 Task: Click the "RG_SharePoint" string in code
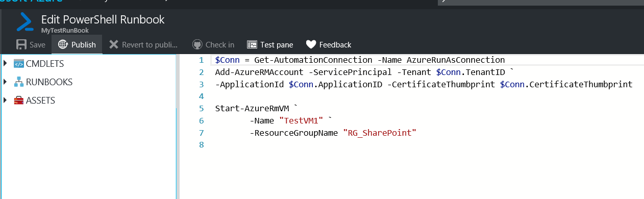click(x=380, y=133)
